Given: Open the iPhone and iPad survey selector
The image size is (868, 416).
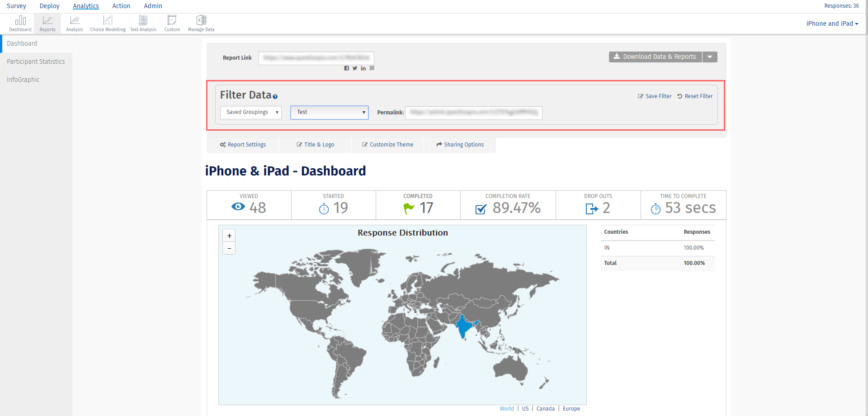Looking at the screenshot, I should pyautogui.click(x=832, y=24).
